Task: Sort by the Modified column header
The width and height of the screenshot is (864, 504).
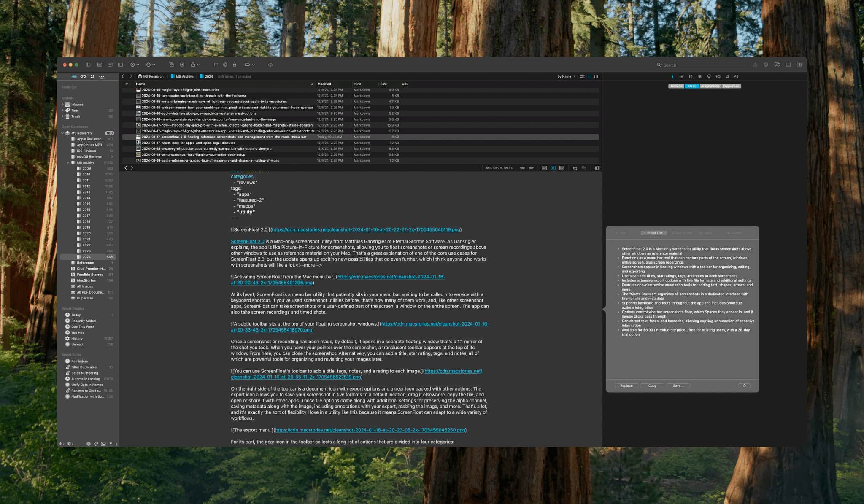Action: point(333,84)
